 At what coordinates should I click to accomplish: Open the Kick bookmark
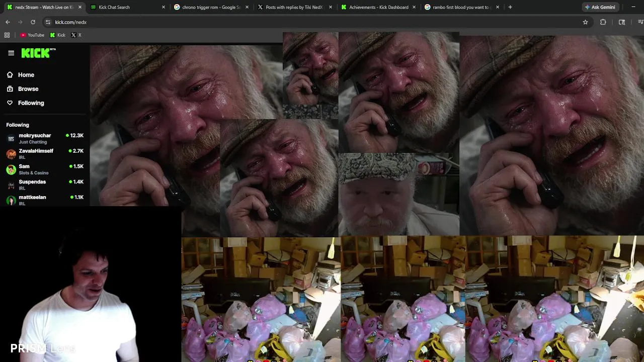tap(58, 35)
